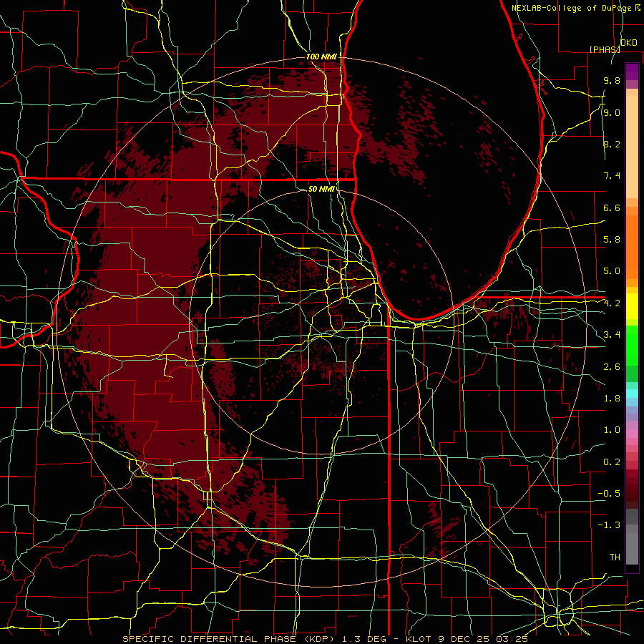Click the 5.8 scale value
This screenshot has width=644, height=644.
612,240
